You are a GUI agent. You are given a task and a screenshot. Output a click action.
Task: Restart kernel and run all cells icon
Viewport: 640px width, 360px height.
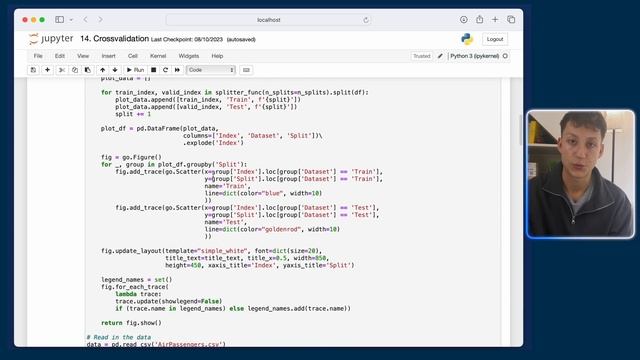(x=177, y=70)
